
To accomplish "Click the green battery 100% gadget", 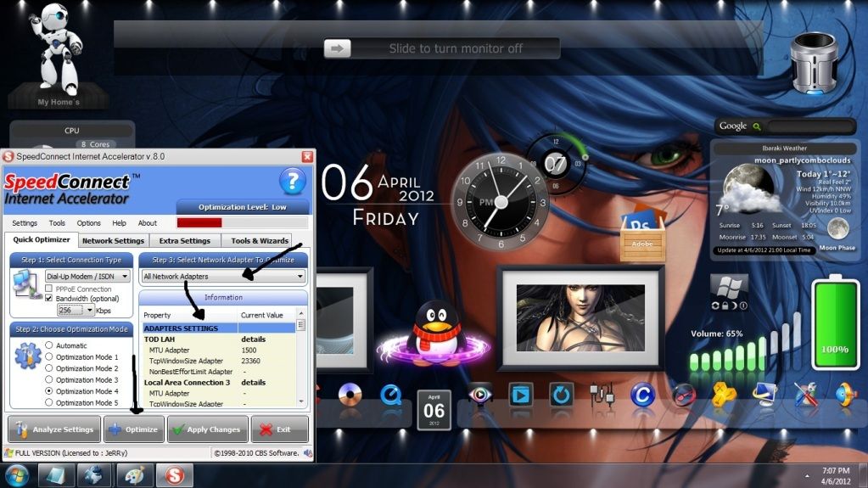I will coord(835,323).
